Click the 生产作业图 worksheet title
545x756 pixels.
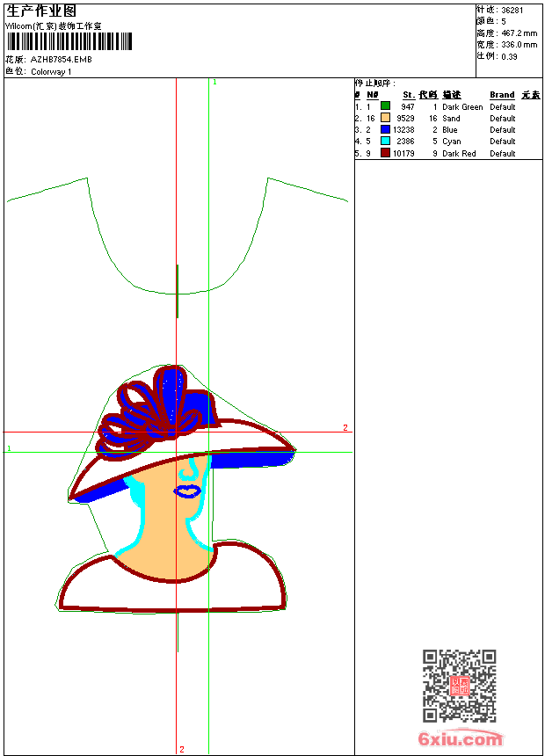tap(41, 11)
